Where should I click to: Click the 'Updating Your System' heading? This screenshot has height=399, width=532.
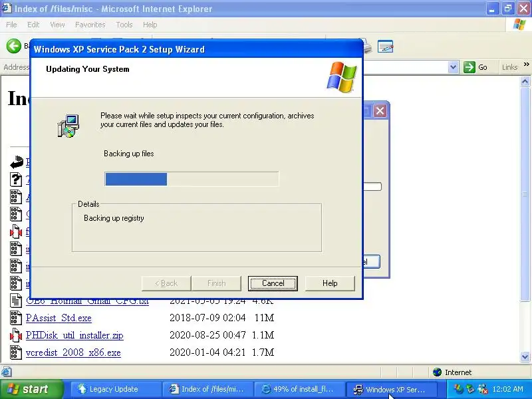pos(88,69)
